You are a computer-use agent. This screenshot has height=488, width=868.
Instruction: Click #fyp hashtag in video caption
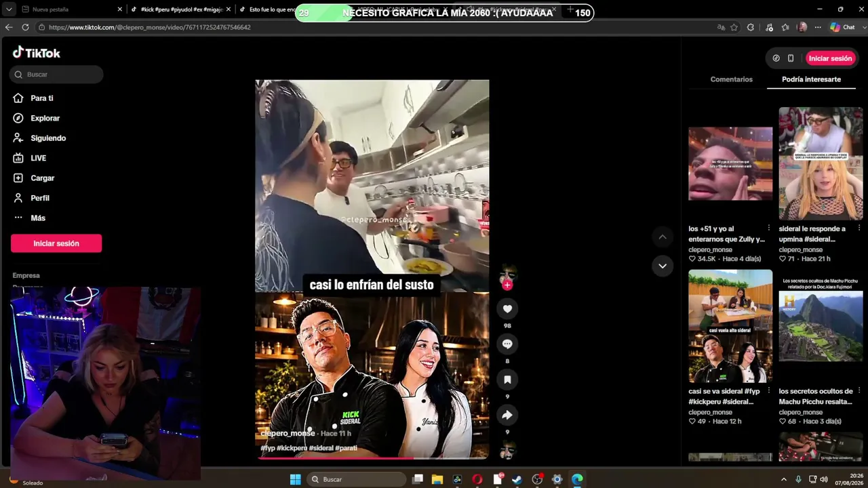click(267, 448)
